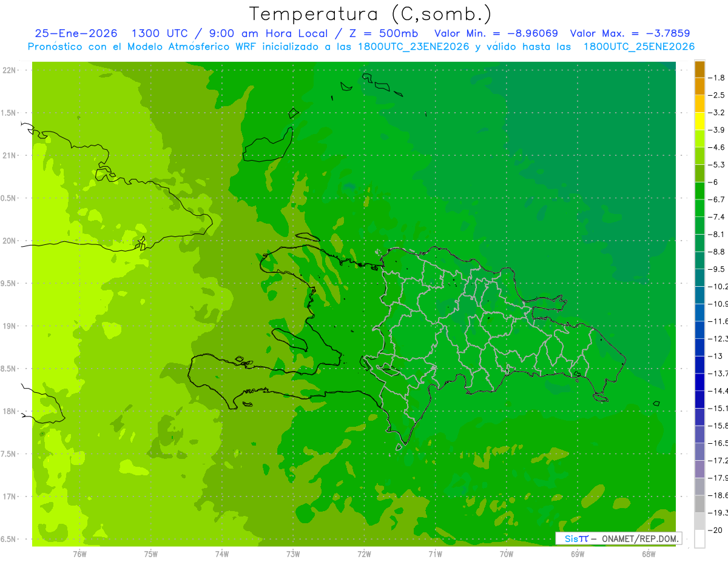Click the '-2.5' colorbar value
728x562 pixels.
tap(716, 95)
